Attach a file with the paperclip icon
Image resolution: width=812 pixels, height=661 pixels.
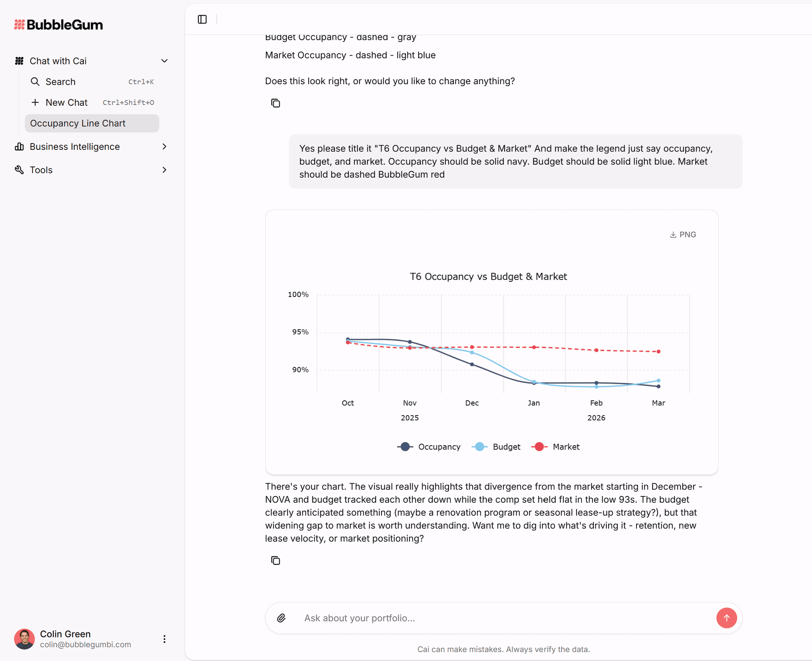click(281, 618)
